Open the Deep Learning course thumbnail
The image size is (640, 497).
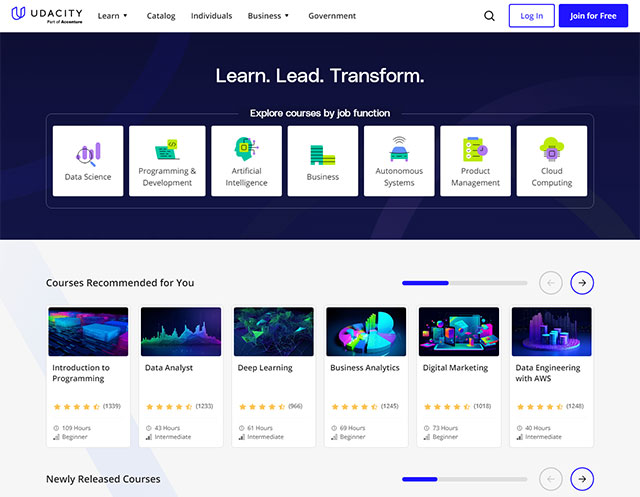273,332
